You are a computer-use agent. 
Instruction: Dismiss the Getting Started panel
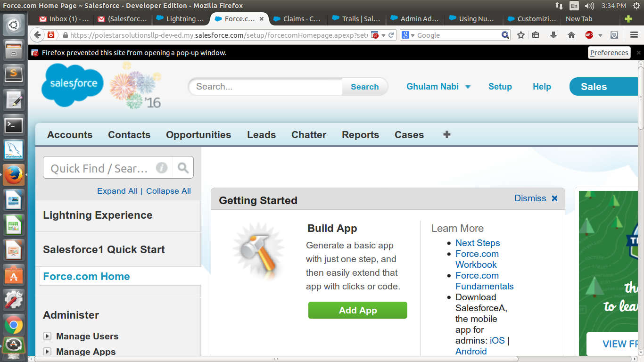(536, 198)
